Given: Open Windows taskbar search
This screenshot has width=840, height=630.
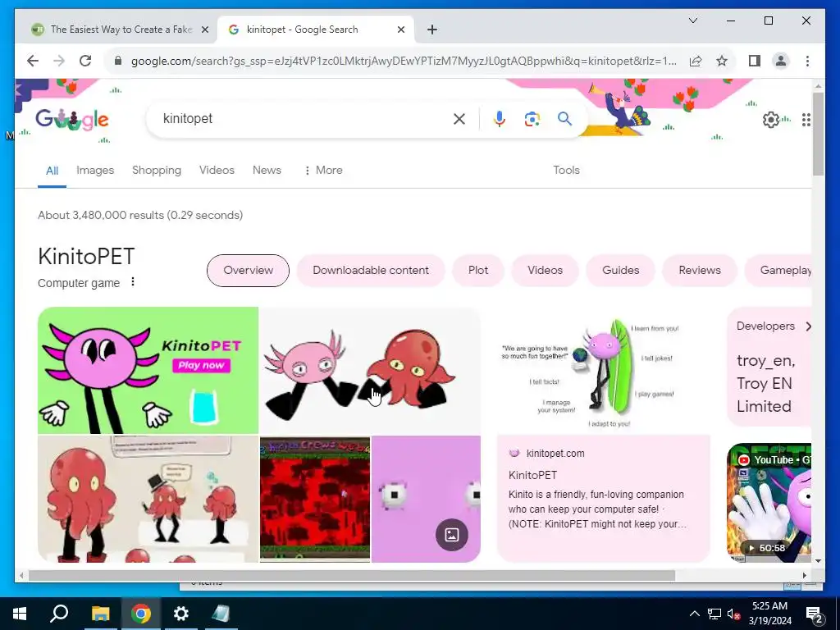Looking at the screenshot, I should [x=59, y=614].
